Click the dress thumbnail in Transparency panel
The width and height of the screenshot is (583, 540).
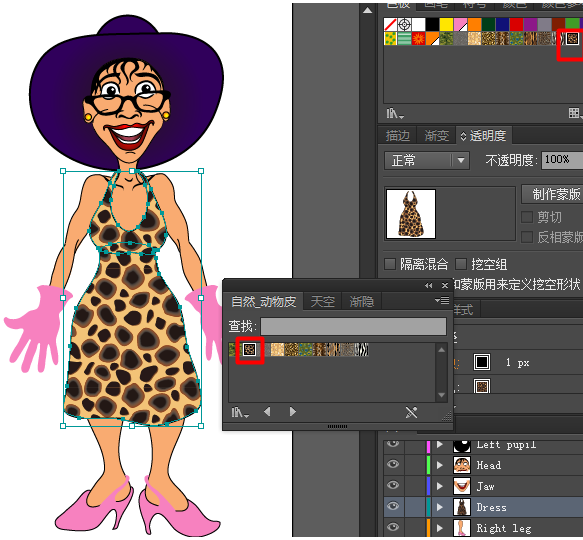[411, 214]
